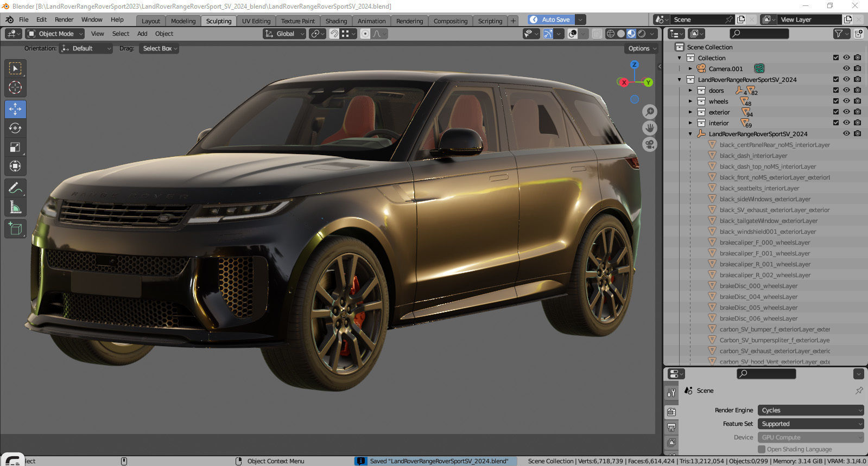
Task: Toggle camera view gizmo icon
Action: [x=650, y=144]
